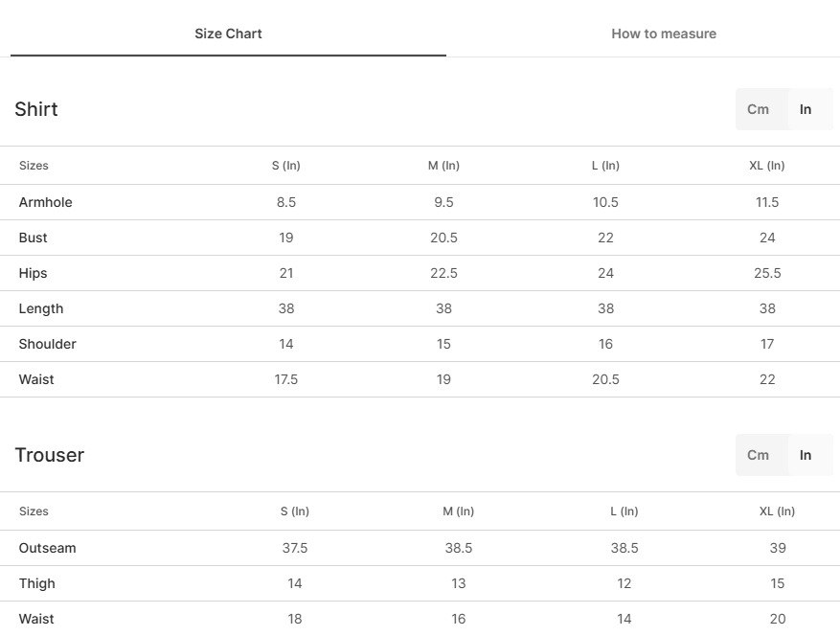Click the Shirt section heading

click(35, 109)
